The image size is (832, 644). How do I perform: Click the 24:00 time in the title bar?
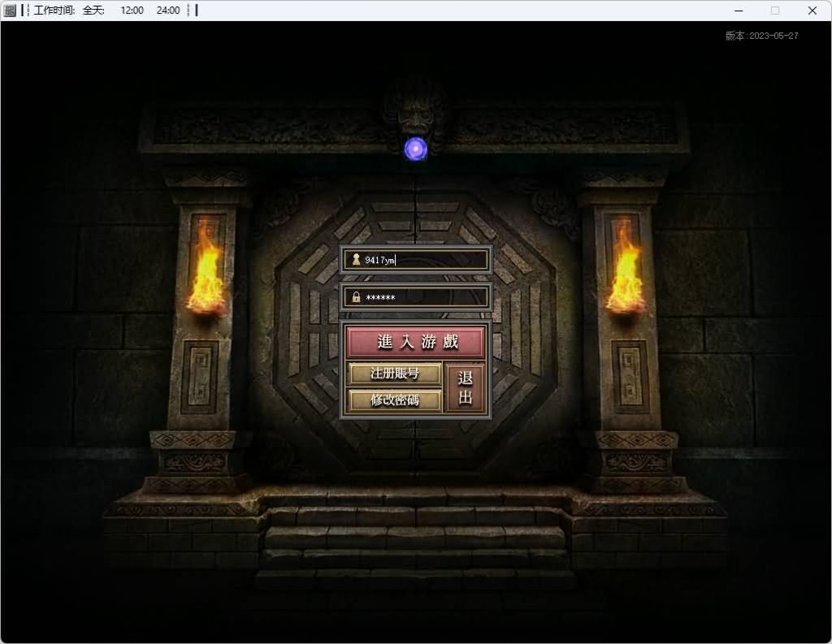tap(168, 11)
